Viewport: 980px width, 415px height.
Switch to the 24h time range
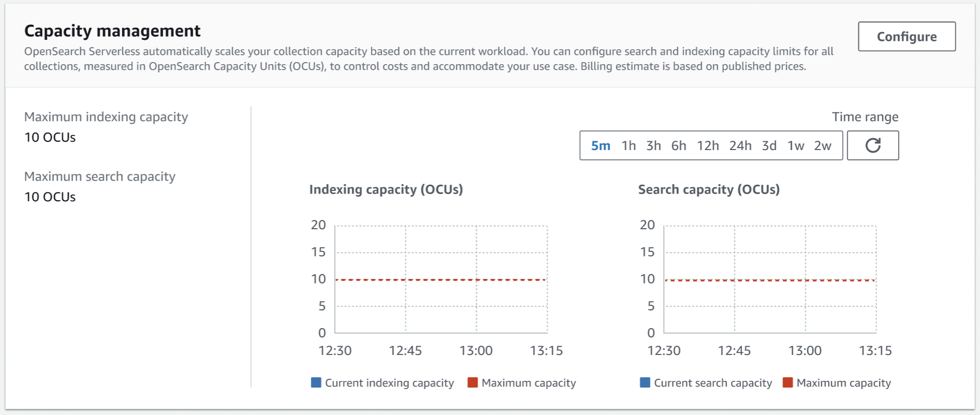pos(740,146)
